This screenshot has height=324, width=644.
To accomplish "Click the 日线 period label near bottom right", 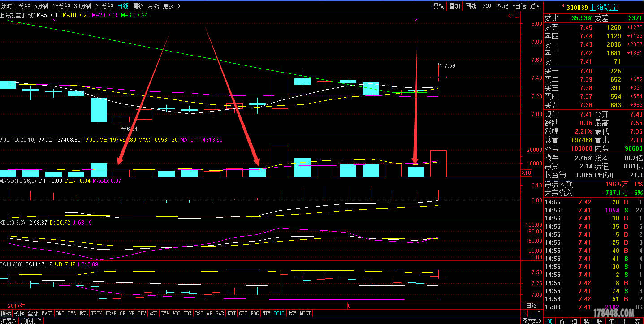I will tap(532, 306).
